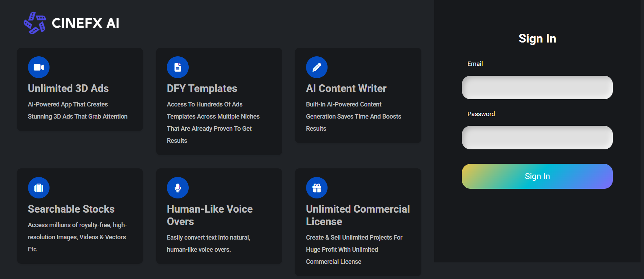Click the Unlimited 3D Ads heading
The width and height of the screenshot is (644, 279).
coord(68,89)
